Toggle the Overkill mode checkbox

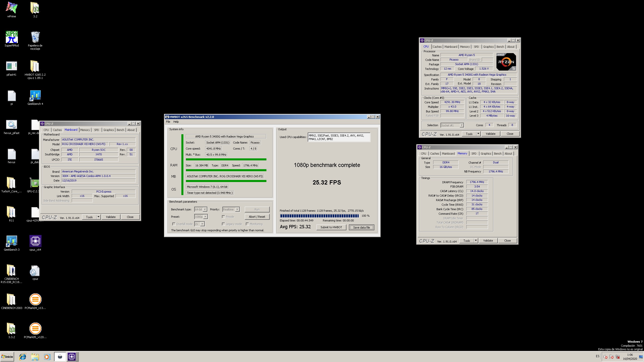(x=174, y=224)
